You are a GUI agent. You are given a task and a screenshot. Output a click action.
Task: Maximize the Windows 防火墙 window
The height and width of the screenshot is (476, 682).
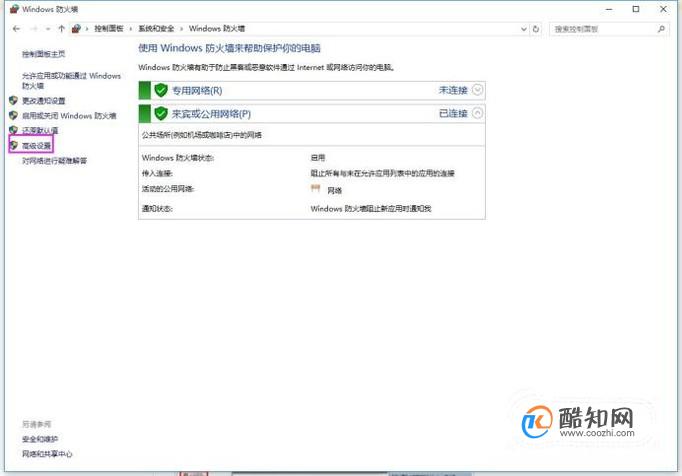(x=636, y=9)
